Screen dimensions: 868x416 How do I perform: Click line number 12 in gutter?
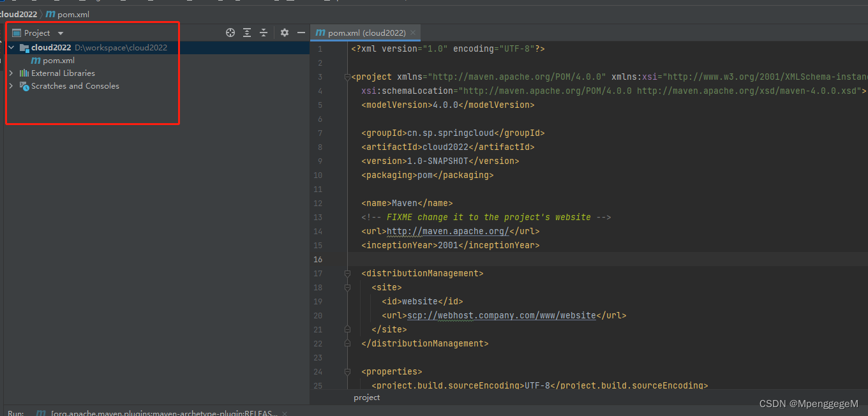pos(318,203)
